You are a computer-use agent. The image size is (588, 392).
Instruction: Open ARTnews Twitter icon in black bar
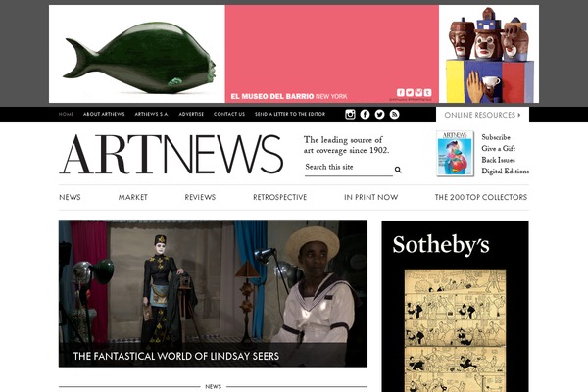[x=379, y=114]
